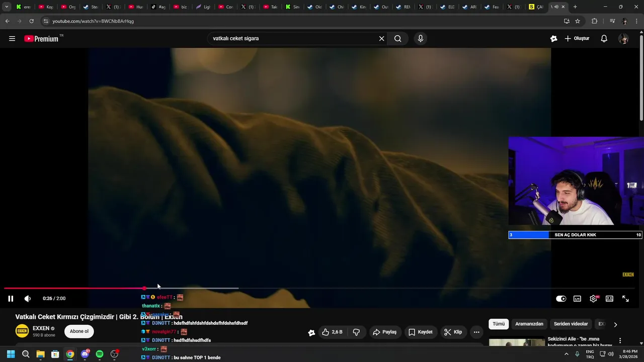Open the tab search dropdown arrow
This screenshot has height=362, width=644.
coord(7,7)
